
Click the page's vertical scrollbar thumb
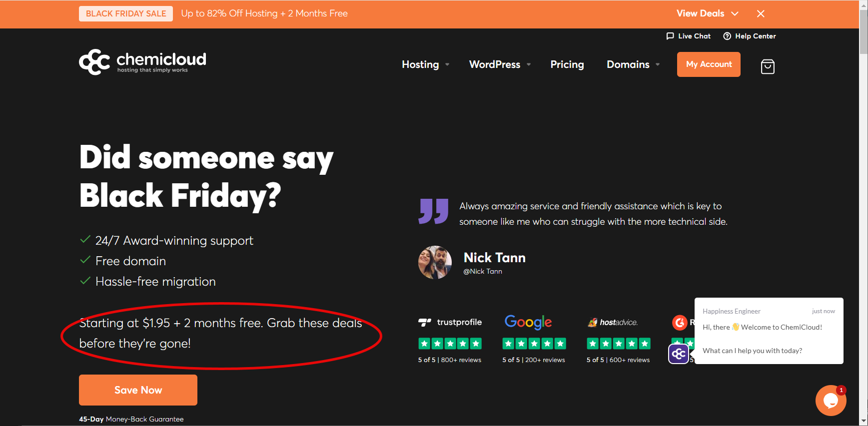click(864, 31)
